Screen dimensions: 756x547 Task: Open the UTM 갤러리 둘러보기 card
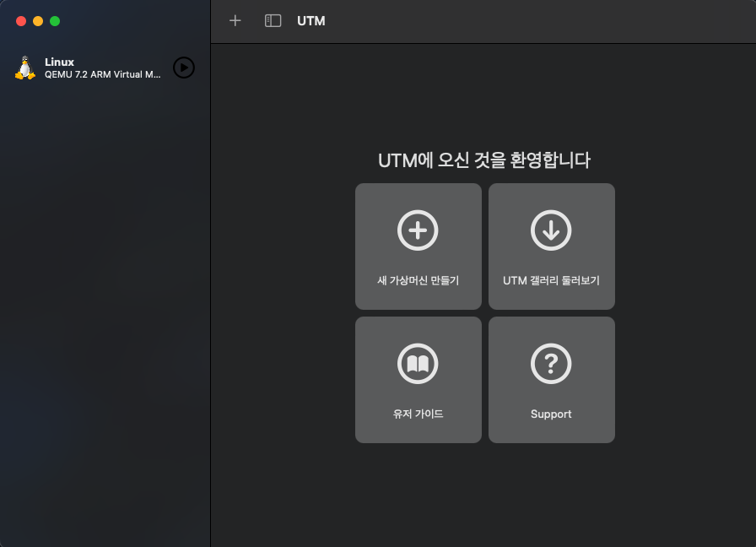551,246
